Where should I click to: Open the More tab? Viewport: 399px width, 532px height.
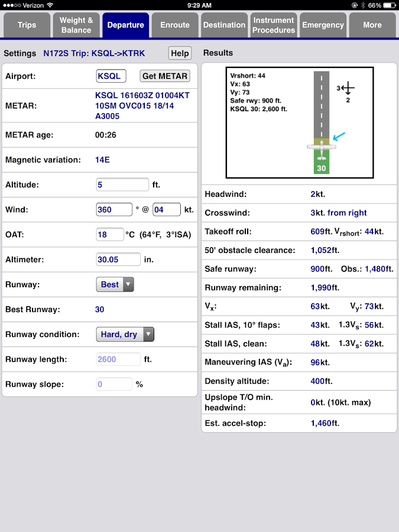coord(372,25)
